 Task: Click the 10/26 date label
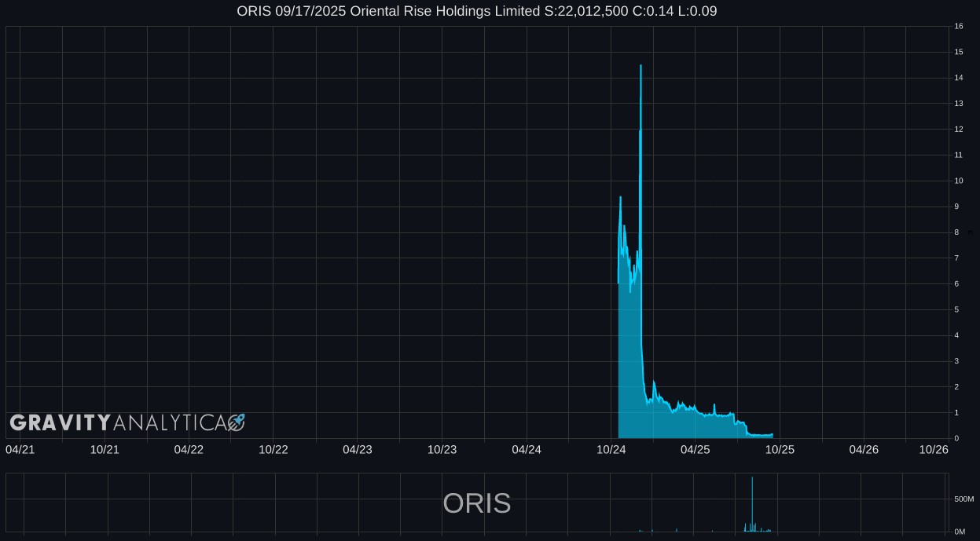click(934, 449)
